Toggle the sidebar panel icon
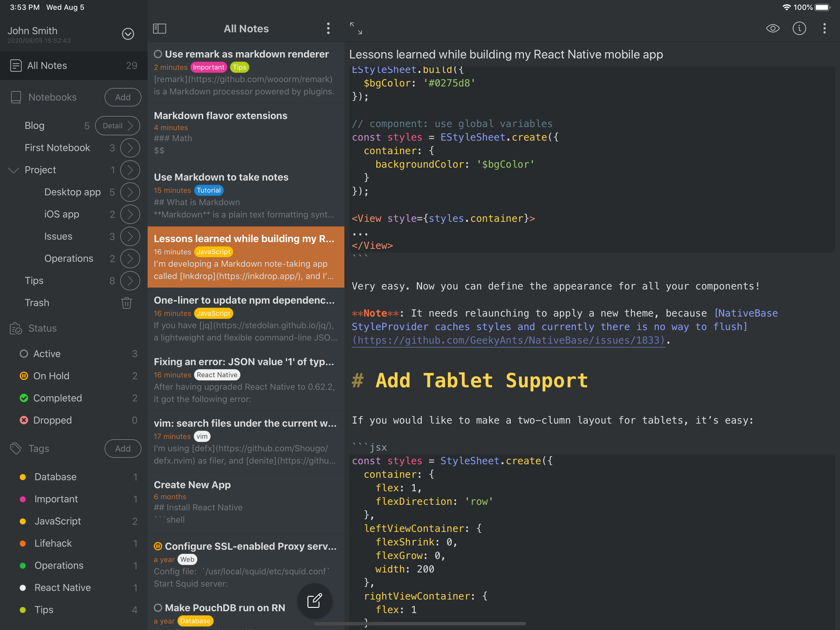This screenshot has height=630, width=840. point(160,29)
